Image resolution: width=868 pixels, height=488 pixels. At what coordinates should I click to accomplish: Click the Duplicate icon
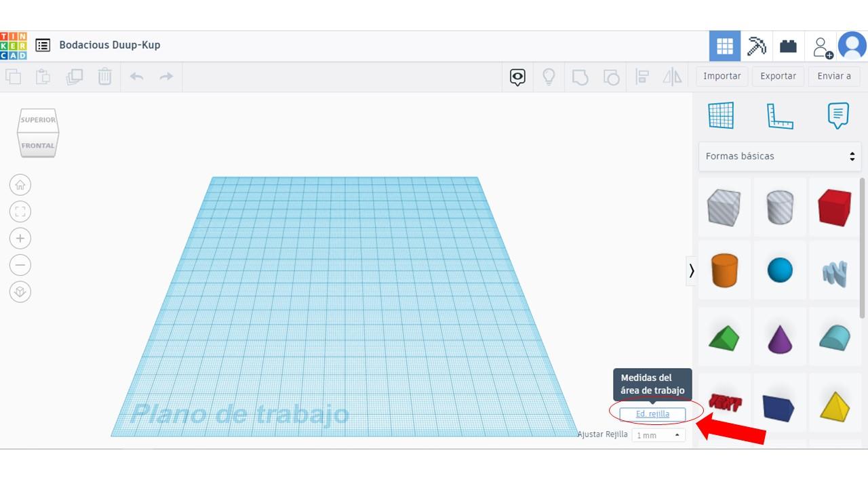tap(74, 77)
